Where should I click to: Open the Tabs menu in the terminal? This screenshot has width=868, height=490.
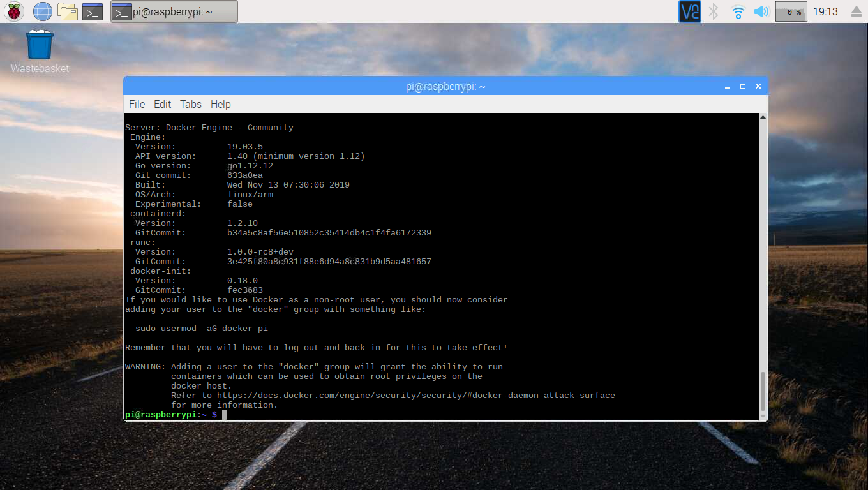[190, 104]
